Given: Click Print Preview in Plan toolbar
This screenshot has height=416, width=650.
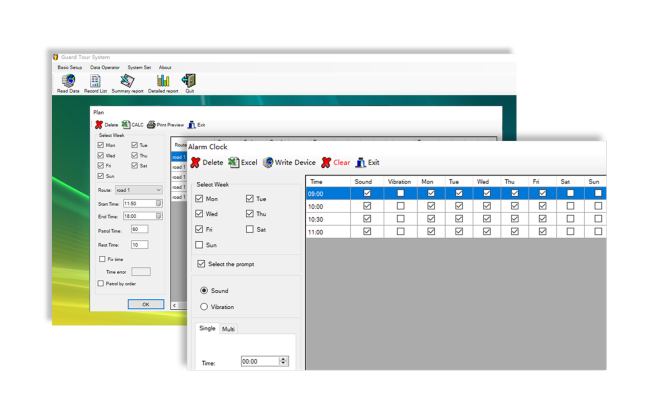Looking at the screenshot, I should click(x=166, y=125).
